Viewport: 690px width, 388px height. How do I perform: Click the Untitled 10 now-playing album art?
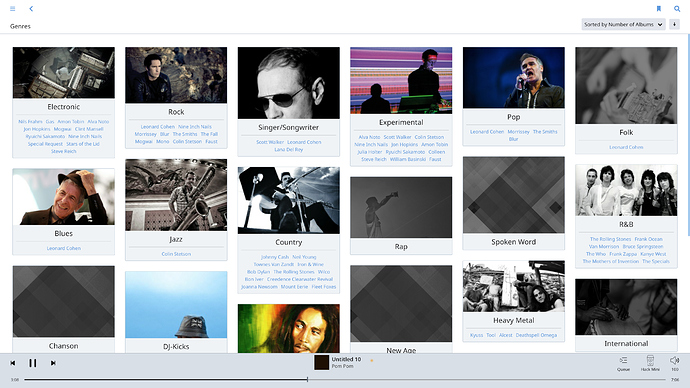[x=321, y=362]
